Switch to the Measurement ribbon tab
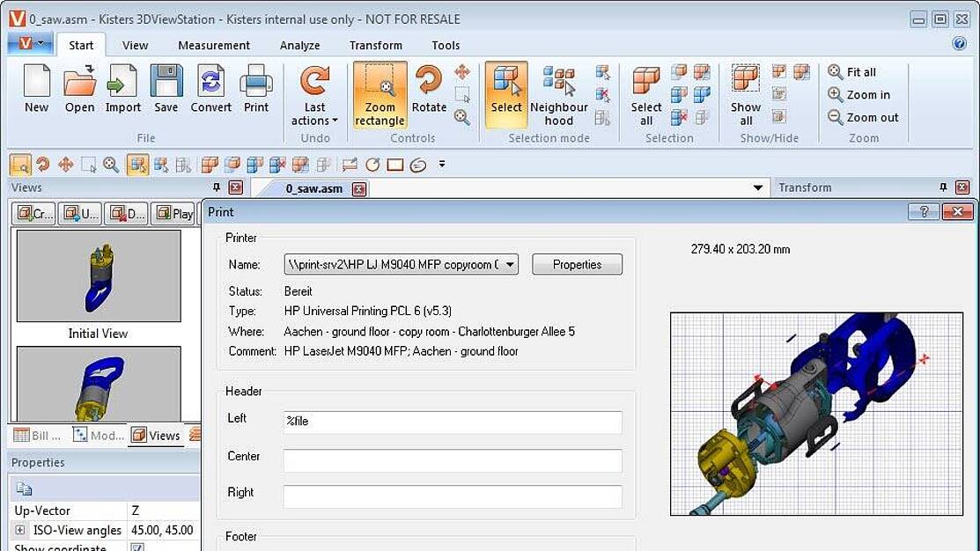The width and height of the screenshot is (980, 551). pos(214,46)
